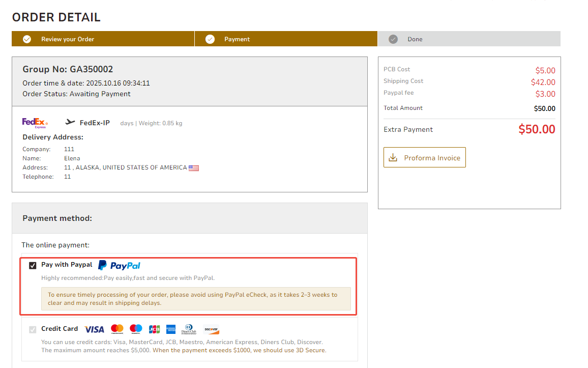The width and height of the screenshot is (588, 368).
Task: Switch to the Payment step
Action: pyautogui.click(x=237, y=39)
